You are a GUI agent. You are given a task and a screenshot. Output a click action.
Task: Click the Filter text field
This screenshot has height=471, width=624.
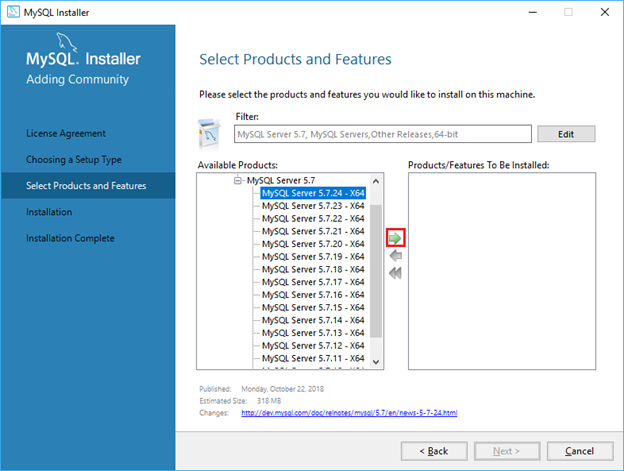[x=382, y=134]
